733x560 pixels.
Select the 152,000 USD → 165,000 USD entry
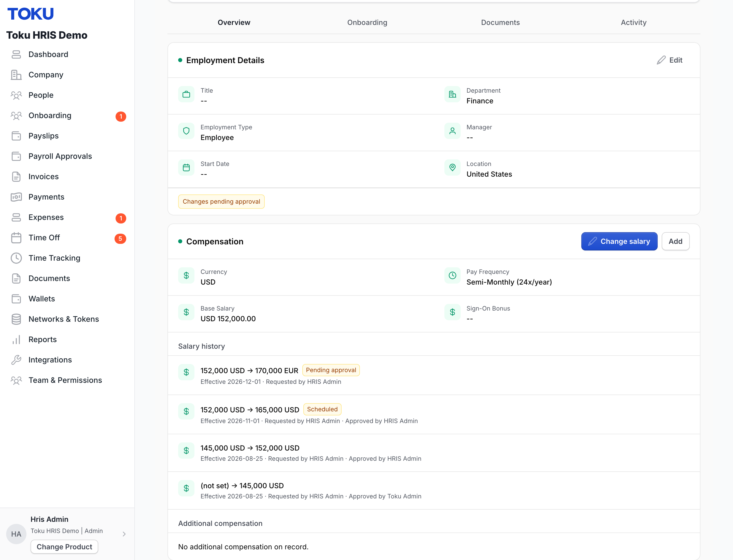433,414
